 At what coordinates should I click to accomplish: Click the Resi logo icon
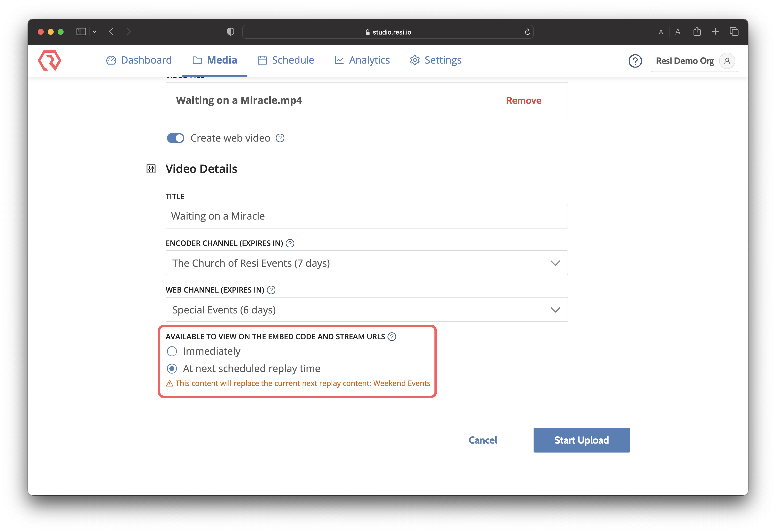[x=49, y=60]
